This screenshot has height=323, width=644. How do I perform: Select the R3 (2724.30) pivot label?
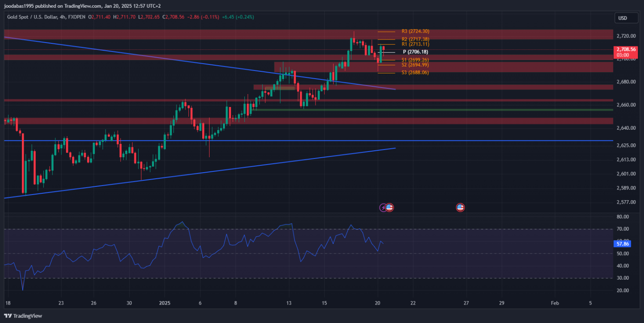point(415,31)
